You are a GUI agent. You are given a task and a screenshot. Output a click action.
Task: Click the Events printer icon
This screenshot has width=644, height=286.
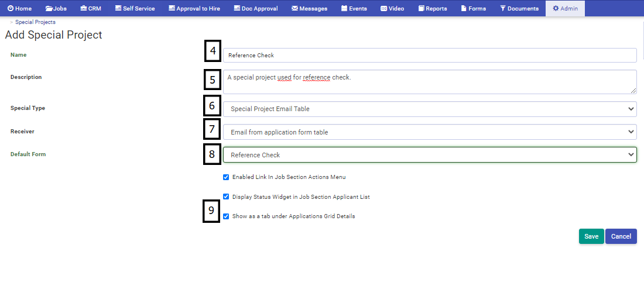point(344,8)
